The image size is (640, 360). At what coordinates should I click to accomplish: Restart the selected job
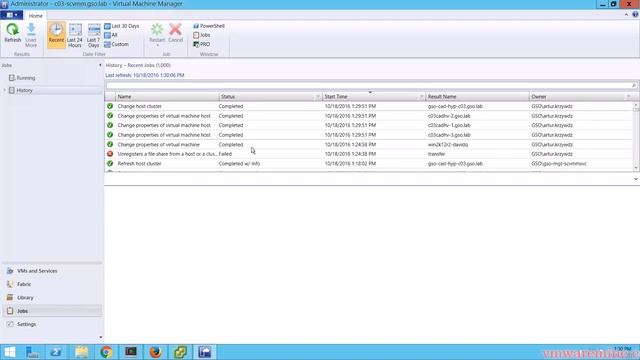[x=157, y=34]
